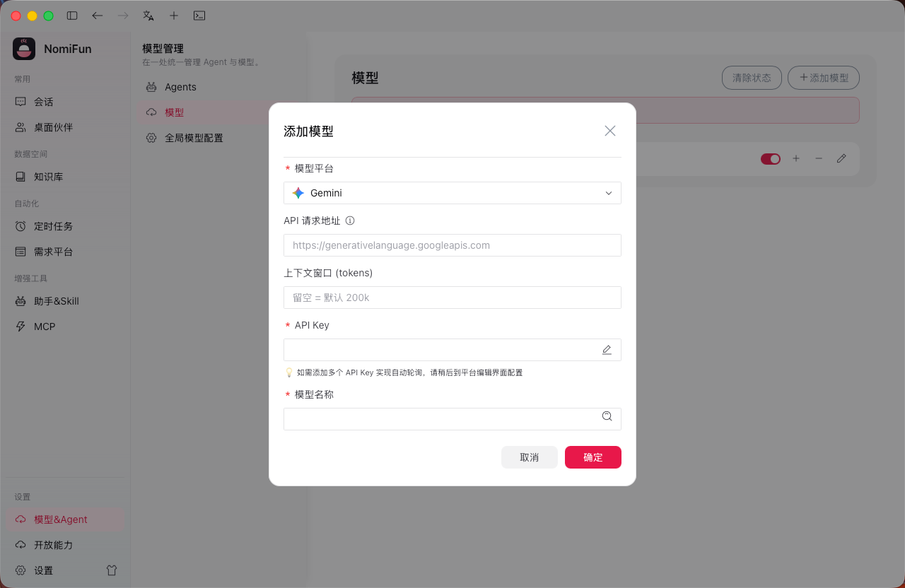The width and height of the screenshot is (905, 588).
Task: Open the 模型平台 Gemini dropdown
Action: click(452, 193)
